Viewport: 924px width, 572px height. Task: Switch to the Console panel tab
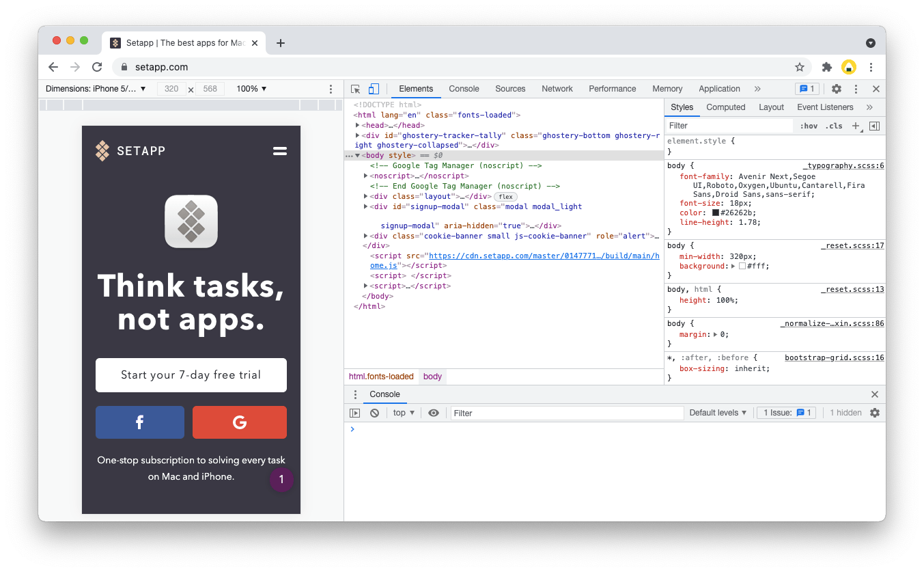(x=464, y=89)
